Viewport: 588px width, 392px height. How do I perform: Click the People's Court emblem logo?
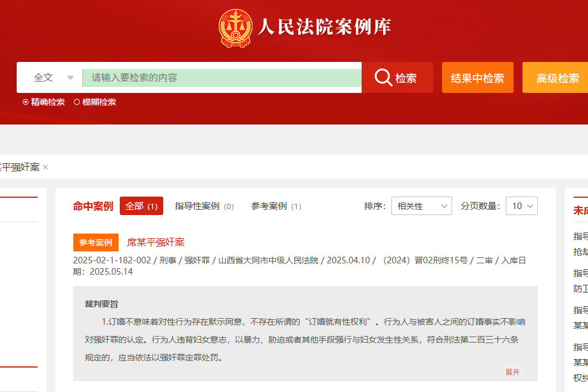tap(235, 28)
